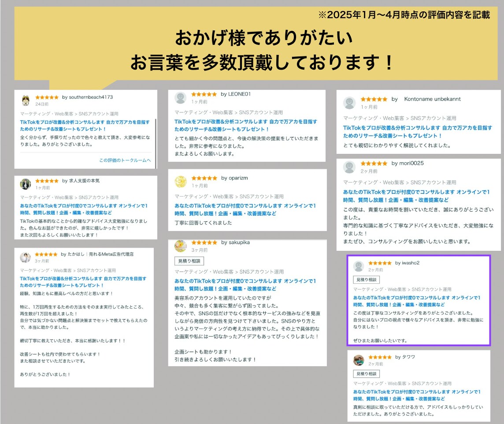Screen dimensions: 504x424
Task: Click username oparizm
Action: coord(238,178)
